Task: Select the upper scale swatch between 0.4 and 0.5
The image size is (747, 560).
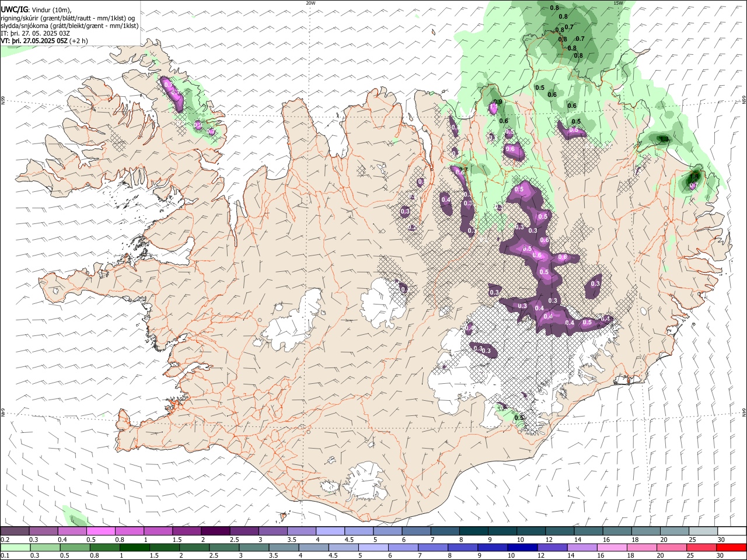Action: click(72, 531)
